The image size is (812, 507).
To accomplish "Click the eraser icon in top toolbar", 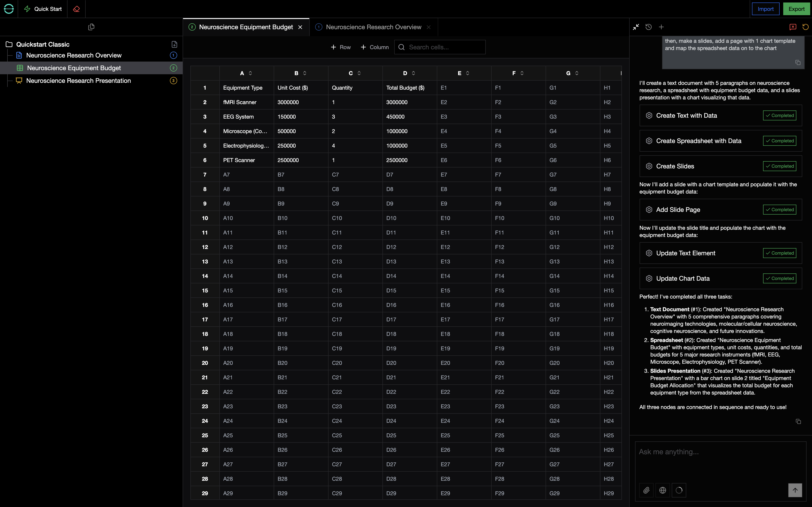I will coord(76,9).
